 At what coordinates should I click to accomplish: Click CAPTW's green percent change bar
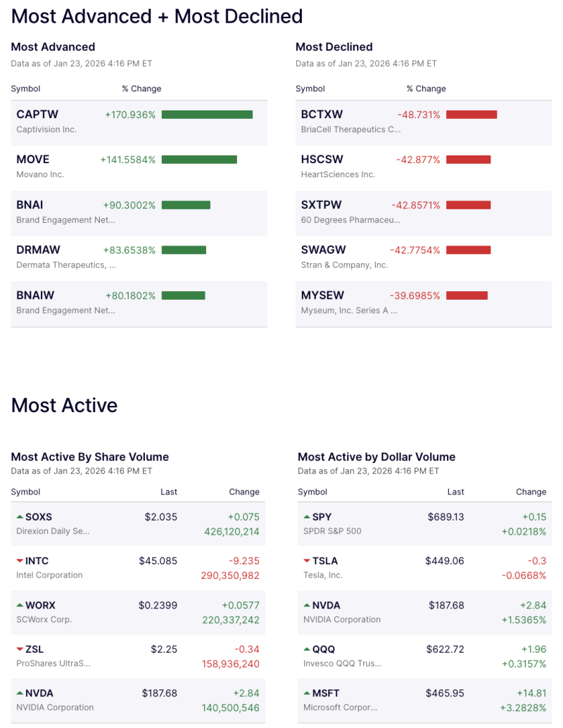coord(206,113)
